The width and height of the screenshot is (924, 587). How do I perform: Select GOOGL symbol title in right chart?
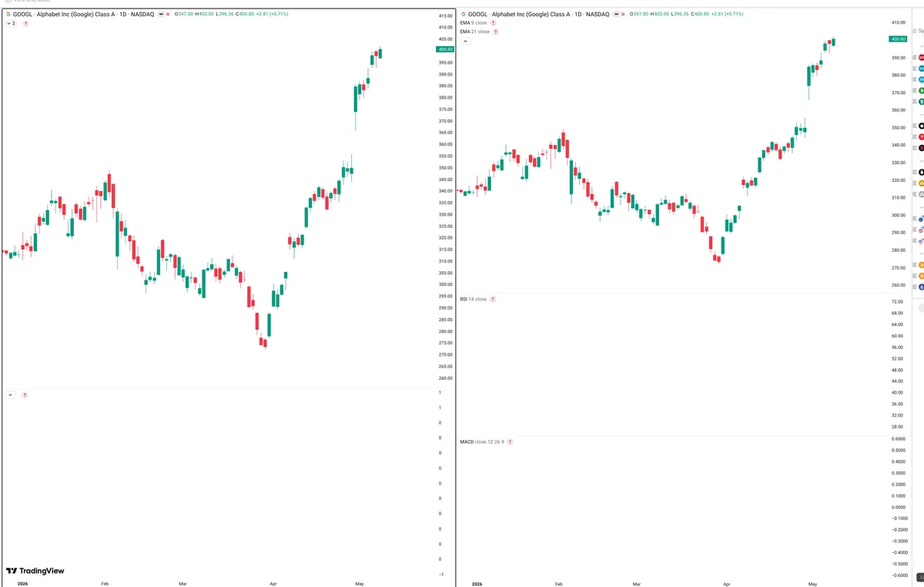(x=537, y=14)
